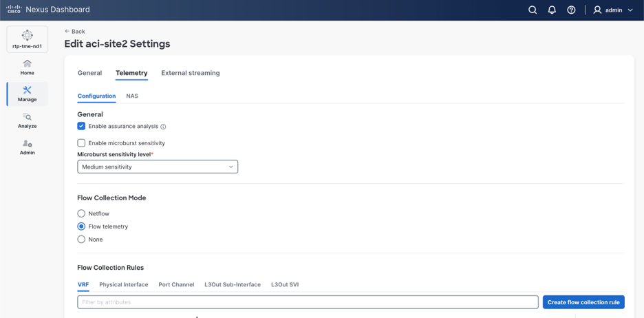This screenshot has height=318, width=644.
Task: Click info icon beside assurance analysis
Action: (163, 127)
